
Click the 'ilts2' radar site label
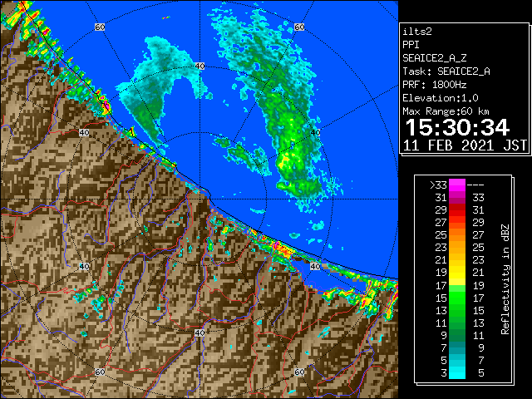pyautogui.click(x=417, y=32)
